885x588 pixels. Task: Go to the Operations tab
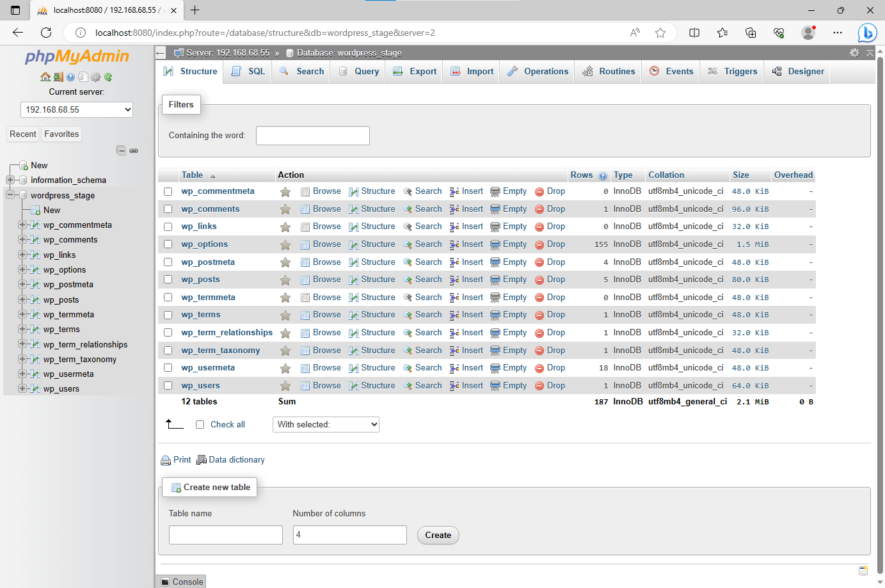538,72
